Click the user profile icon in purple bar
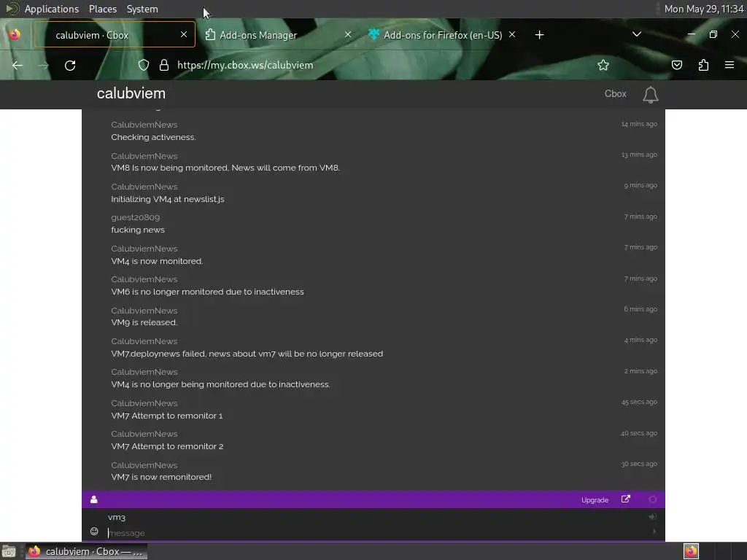The height and width of the screenshot is (560, 747). click(94, 499)
